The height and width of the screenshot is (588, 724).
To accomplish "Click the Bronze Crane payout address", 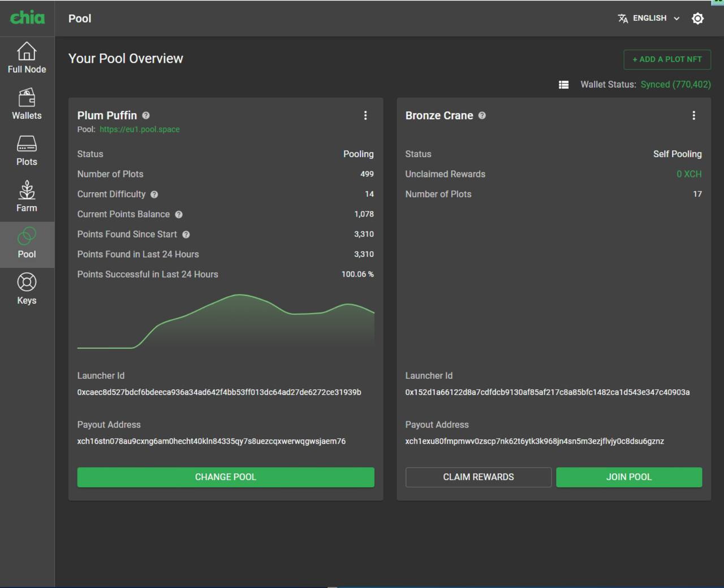I will [535, 441].
